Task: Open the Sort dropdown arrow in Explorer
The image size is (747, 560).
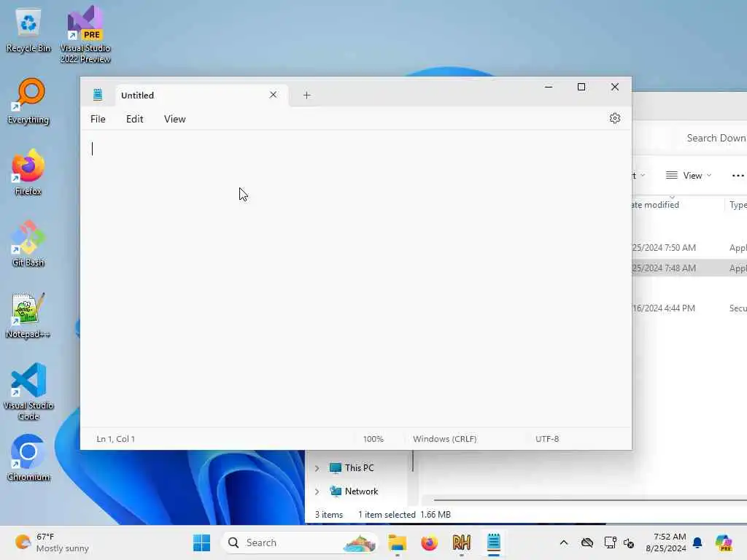Action: (642, 176)
